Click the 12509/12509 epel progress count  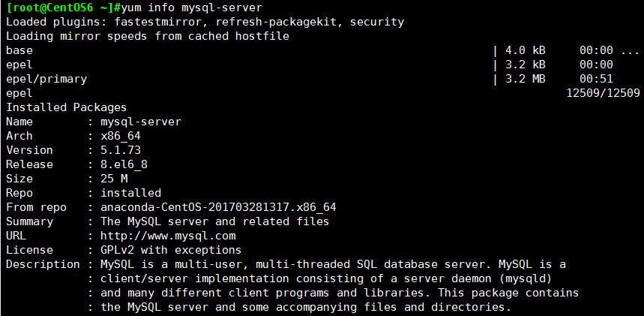603,93
